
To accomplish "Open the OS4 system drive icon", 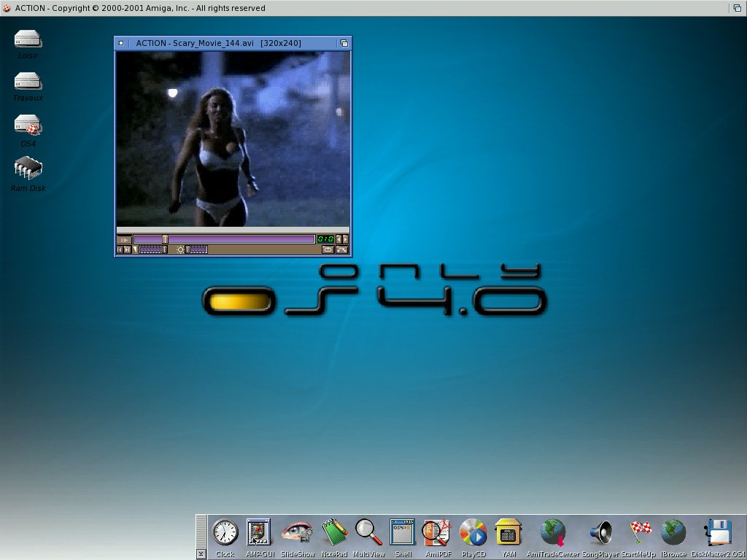I will click(28, 125).
